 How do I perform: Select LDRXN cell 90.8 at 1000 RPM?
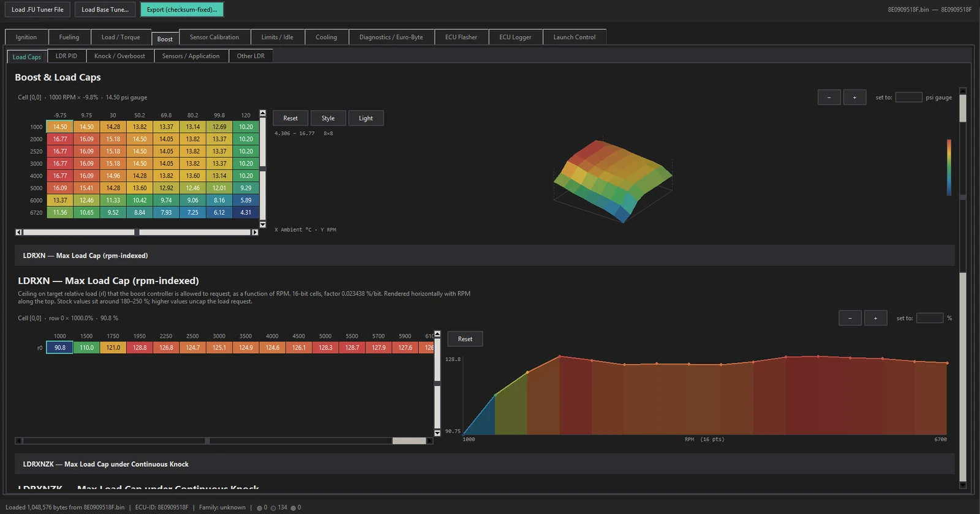tap(60, 348)
